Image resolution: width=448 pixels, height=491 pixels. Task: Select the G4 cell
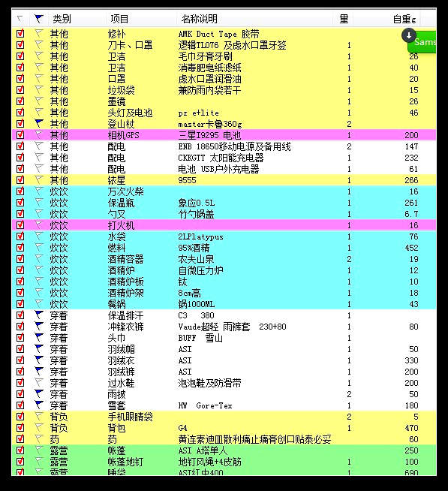[x=182, y=428]
